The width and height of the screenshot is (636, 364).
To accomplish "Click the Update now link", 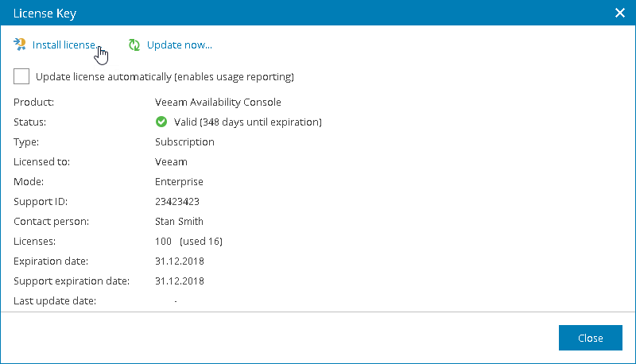I will click(x=179, y=45).
